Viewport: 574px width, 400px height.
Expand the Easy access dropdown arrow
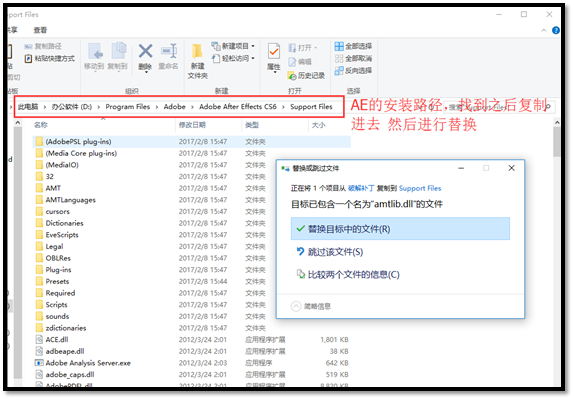pyautogui.click(x=253, y=58)
